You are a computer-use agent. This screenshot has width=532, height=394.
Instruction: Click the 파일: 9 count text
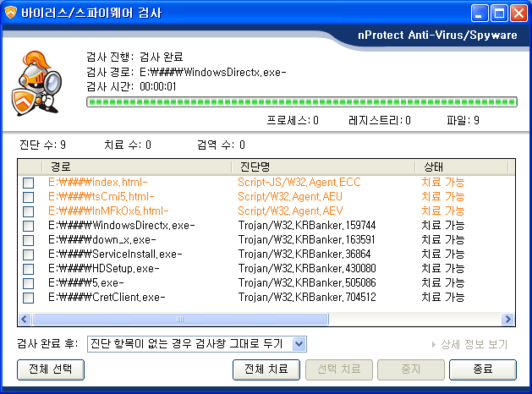pos(463,120)
